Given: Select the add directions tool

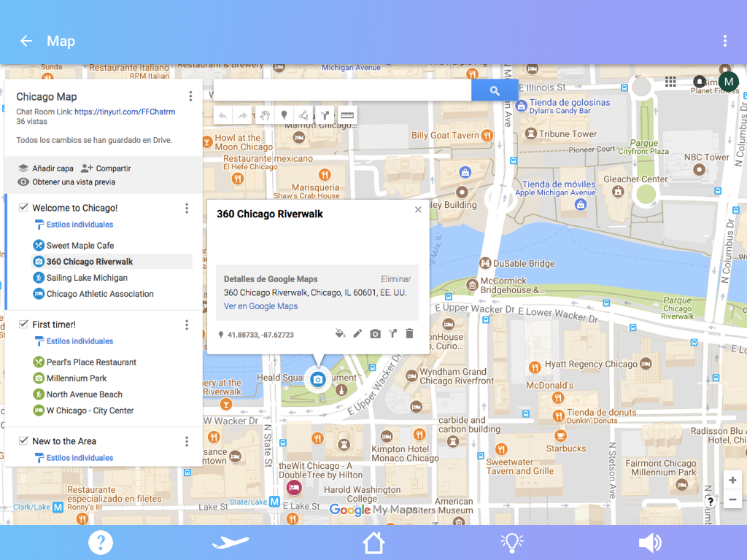Looking at the screenshot, I should (325, 115).
